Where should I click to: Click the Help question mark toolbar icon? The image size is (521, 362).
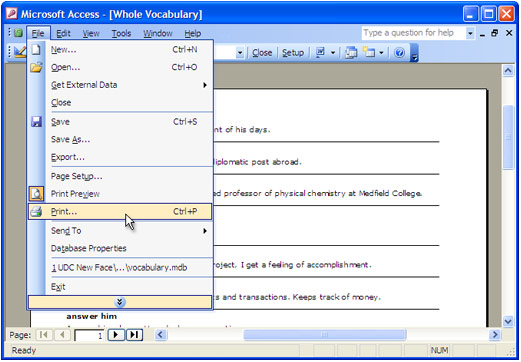399,52
